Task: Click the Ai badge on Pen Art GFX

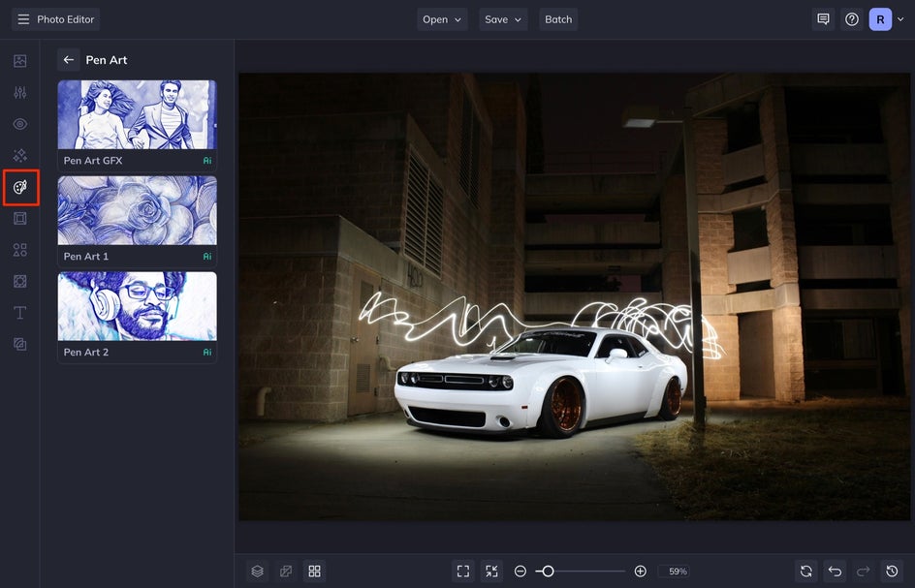Action: (207, 161)
